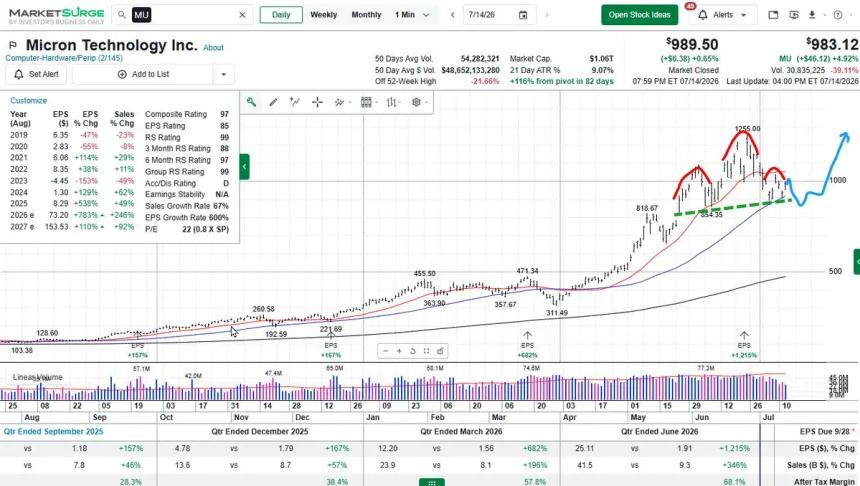
Task: Select the pencil drawing tool
Action: click(x=273, y=102)
